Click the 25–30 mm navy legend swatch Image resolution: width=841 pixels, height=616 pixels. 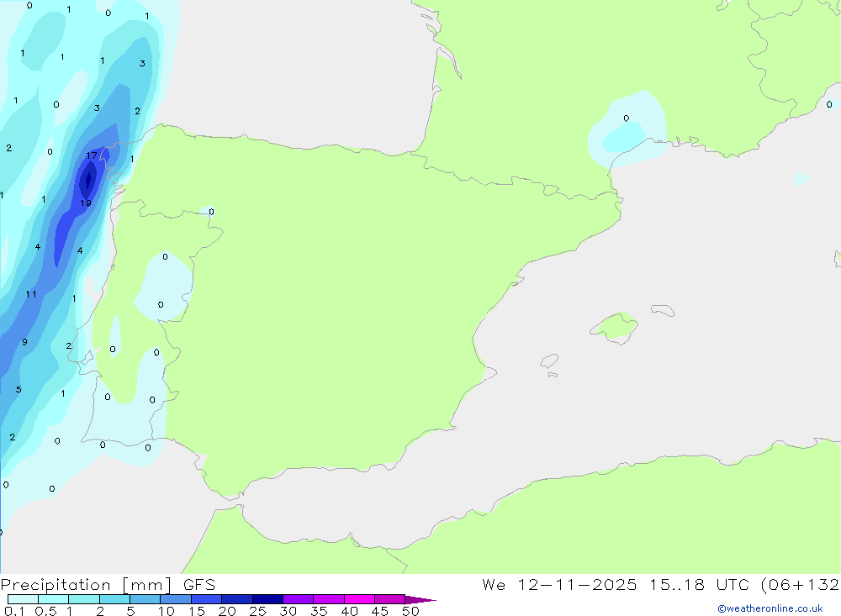(x=267, y=599)
